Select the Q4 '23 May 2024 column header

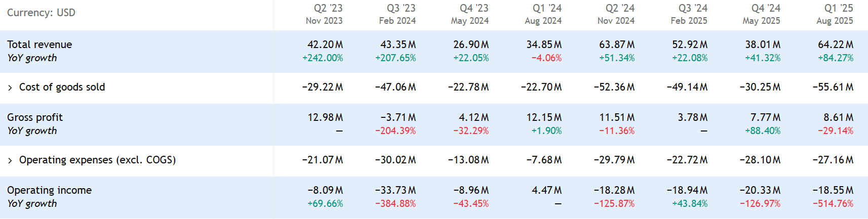click(x=470, y=14)
